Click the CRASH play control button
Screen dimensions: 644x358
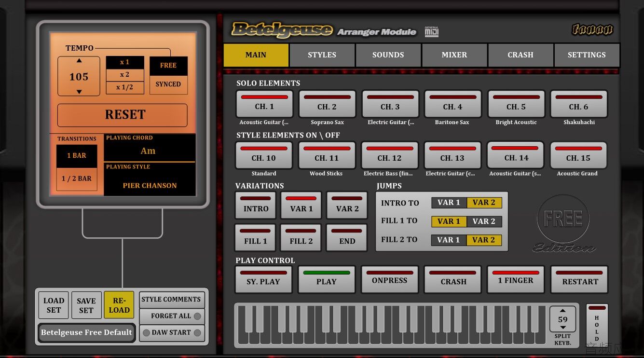(453, 279)
